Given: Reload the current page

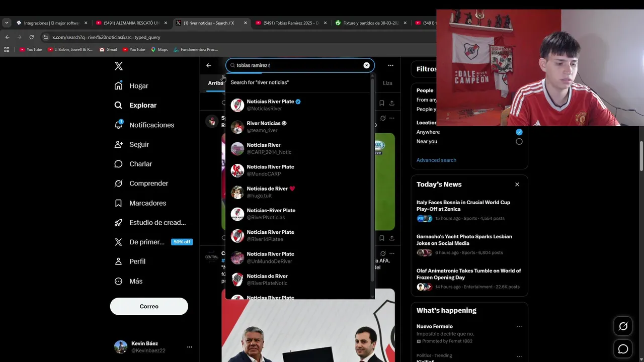Looking at the screenshot, I should 31,37.
